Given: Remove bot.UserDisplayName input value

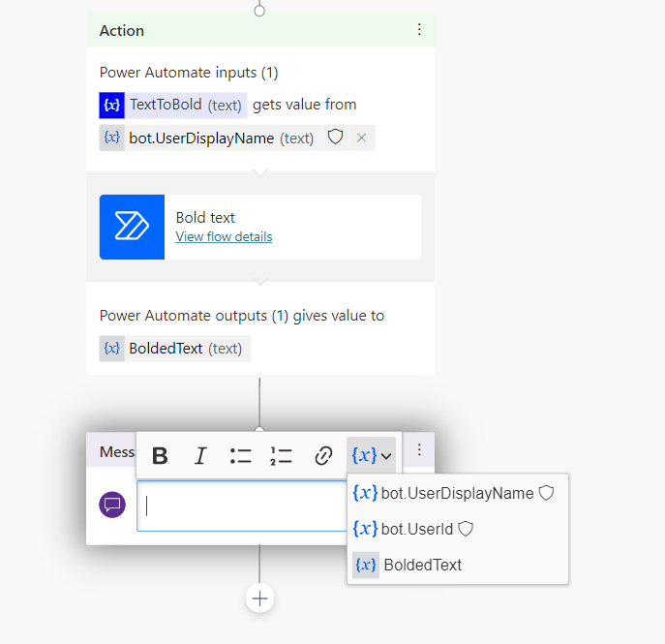Looking at the screenshot, I should click(x=361, y=138).
